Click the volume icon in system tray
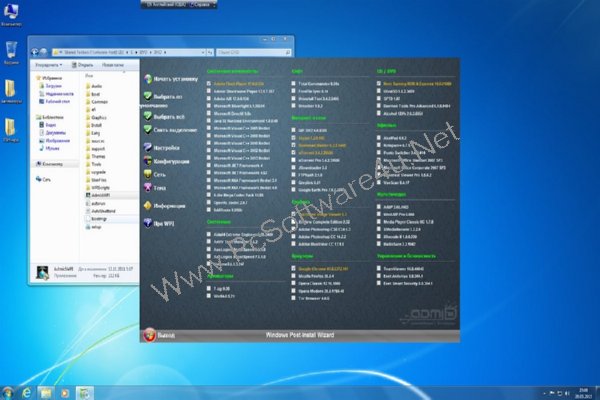The width and height of the screenshot is (600, 400). click(567, 393)
